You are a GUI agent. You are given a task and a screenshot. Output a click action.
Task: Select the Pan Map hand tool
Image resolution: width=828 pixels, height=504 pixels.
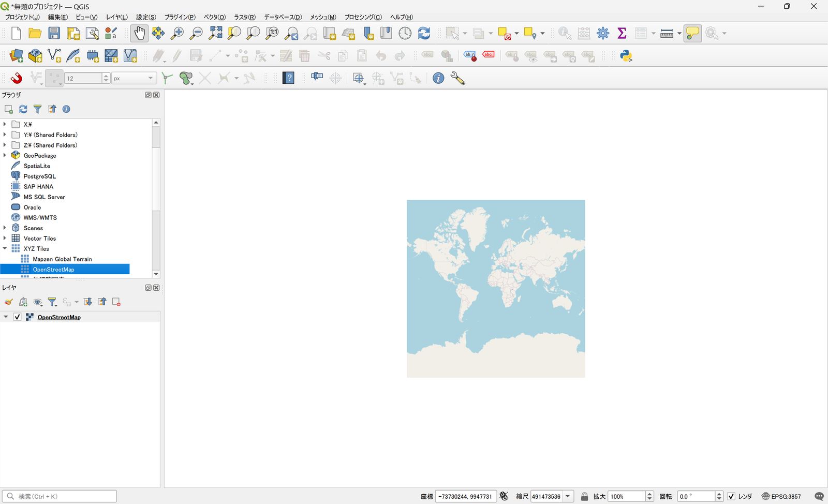pos(139,33)
